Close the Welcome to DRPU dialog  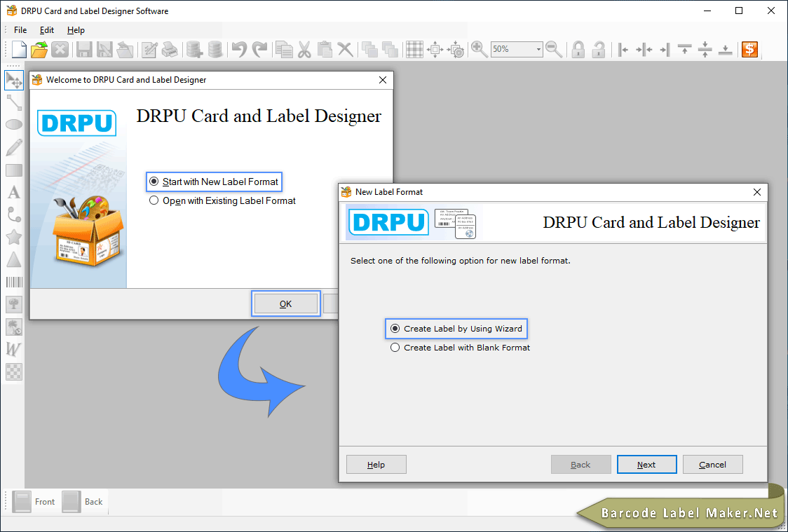pos(383,80)
